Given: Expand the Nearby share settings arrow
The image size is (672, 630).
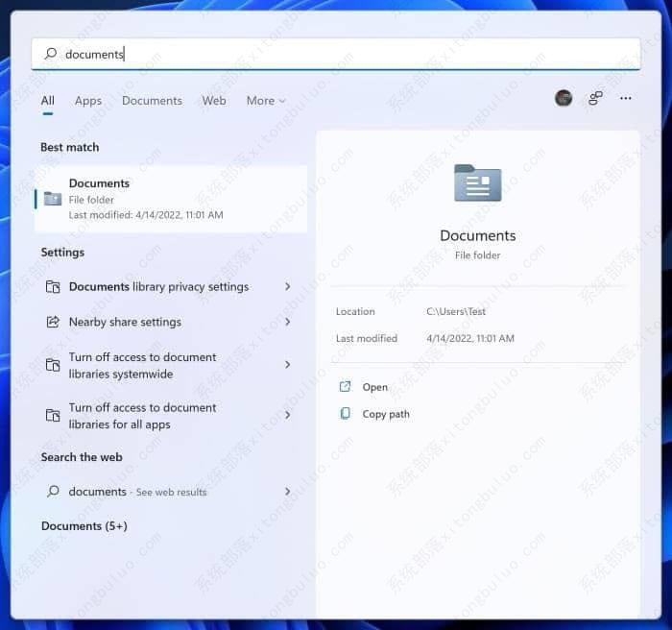Looking at the screenshot, I should click(287, 322).
